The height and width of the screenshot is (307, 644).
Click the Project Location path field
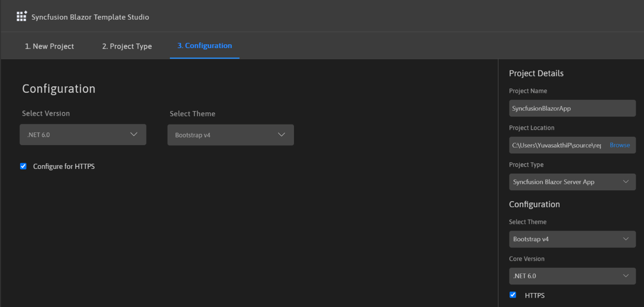click(557, 145)
